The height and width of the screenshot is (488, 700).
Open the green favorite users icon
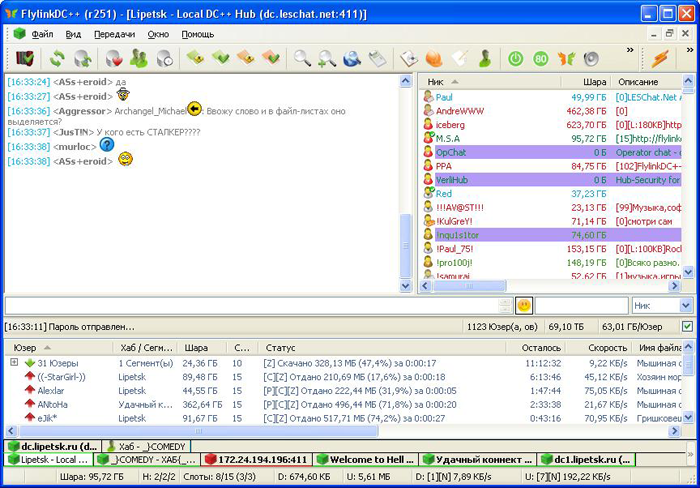coord(139,58)
